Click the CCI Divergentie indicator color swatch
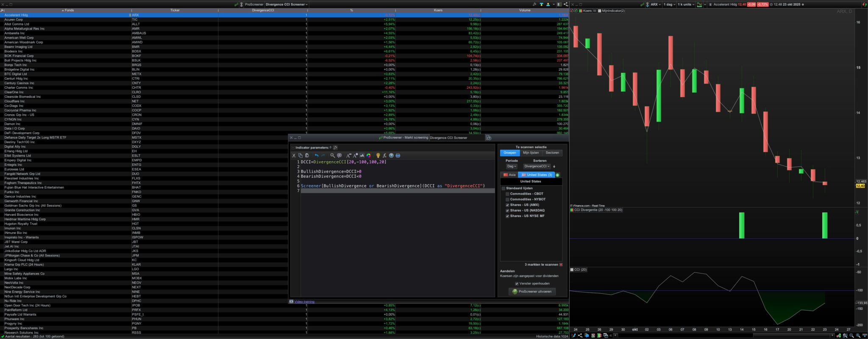Image resolution: width=868 pixels, height=339 pixels. [572, 210]
